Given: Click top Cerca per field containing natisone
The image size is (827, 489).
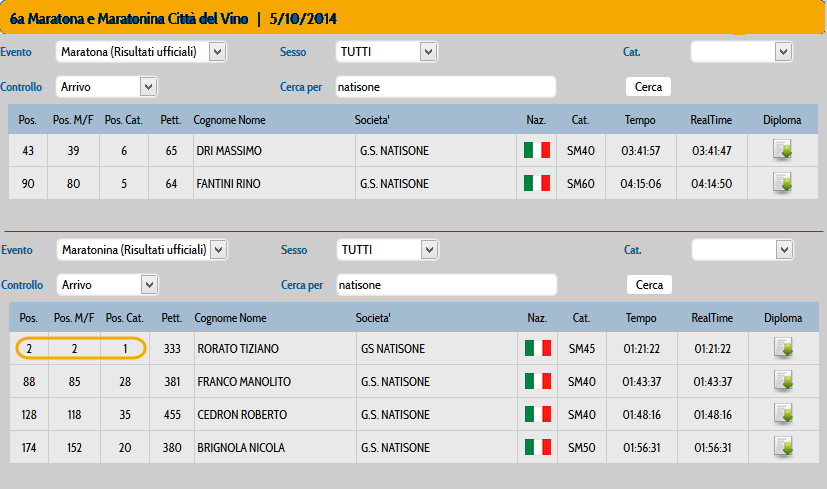Looking at the screenshot, I should coord(446,87).
